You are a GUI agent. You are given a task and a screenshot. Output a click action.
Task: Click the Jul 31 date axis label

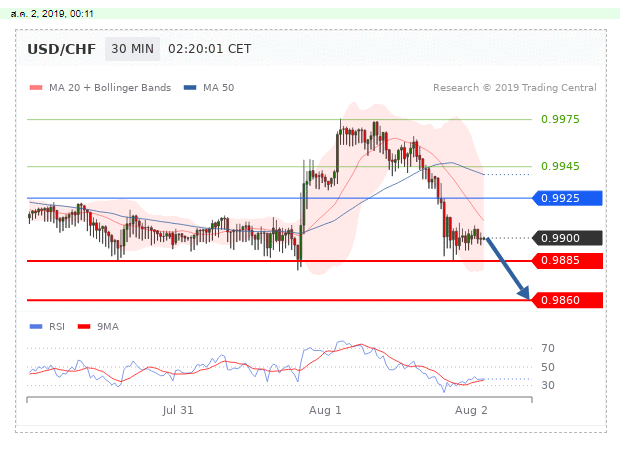[x=178, y=410]
